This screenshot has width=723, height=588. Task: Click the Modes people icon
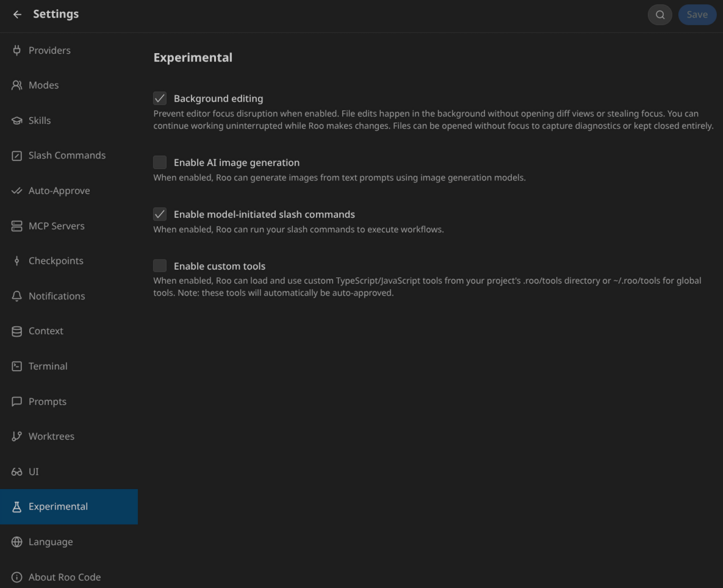pos(17,85)
